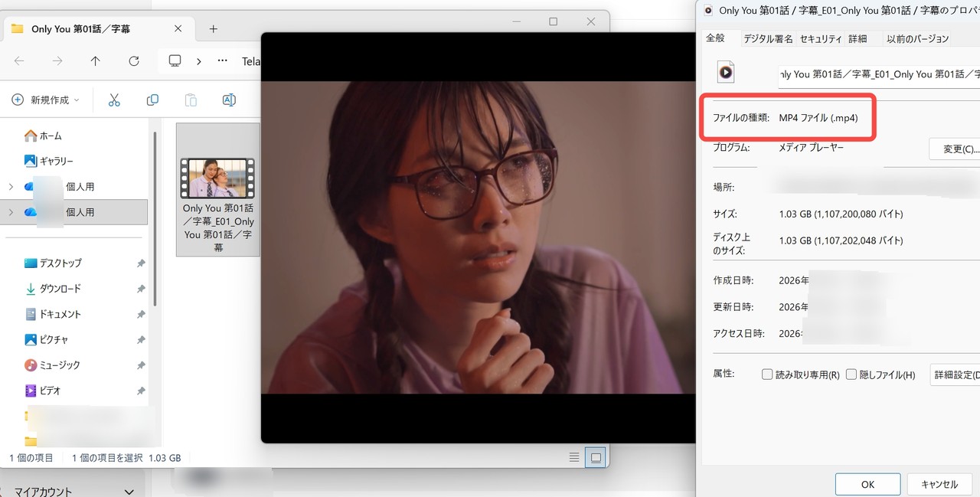Switch to the デジタル署名 tab
This screenshot has width=980, height=497.
tap(767, 38)
